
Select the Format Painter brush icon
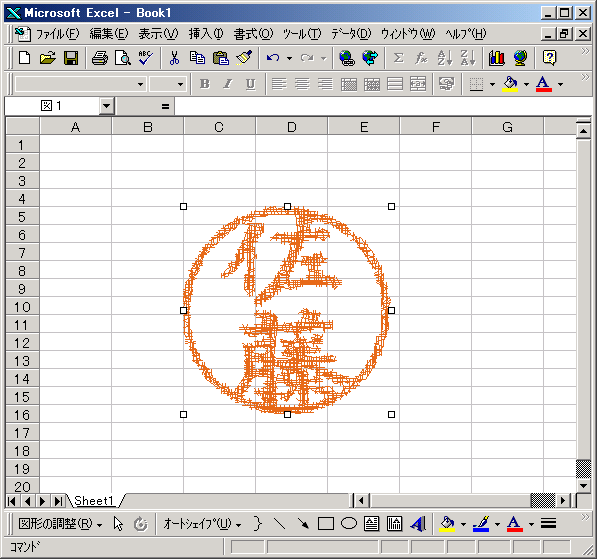pos(244,58)
